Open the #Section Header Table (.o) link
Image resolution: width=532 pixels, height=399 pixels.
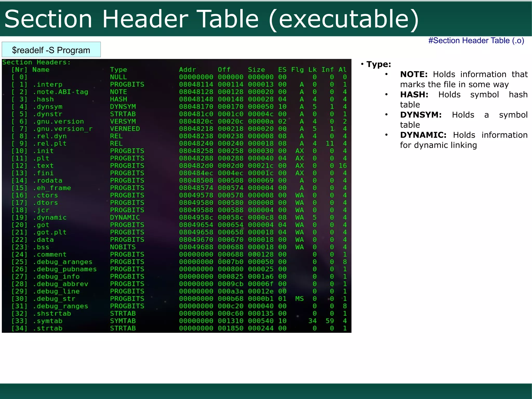click(476, 41)
